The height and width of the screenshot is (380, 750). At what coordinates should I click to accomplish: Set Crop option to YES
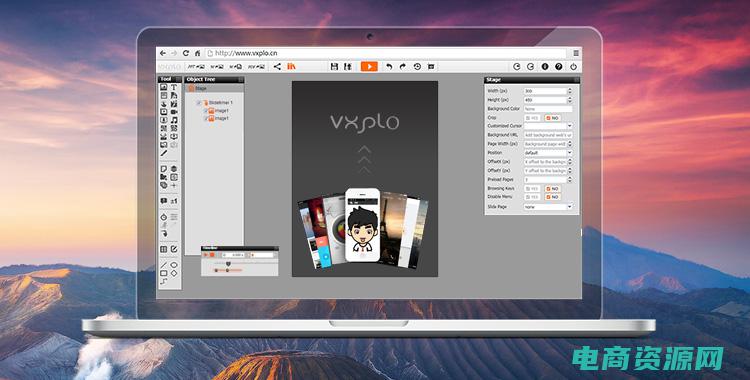point(532,118)
